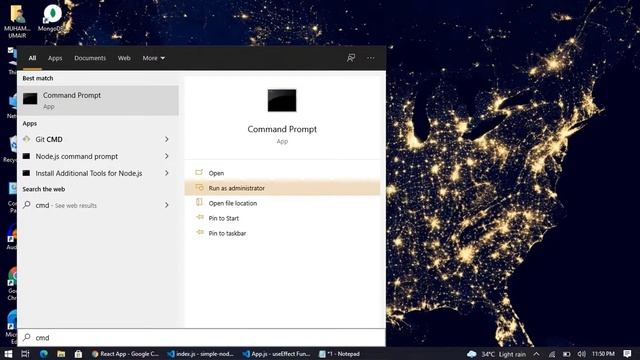Screen dimensions: 640x360
Task: Expand Install Additional Tools for Node.js chevron
Action: [x=167, y=173]
